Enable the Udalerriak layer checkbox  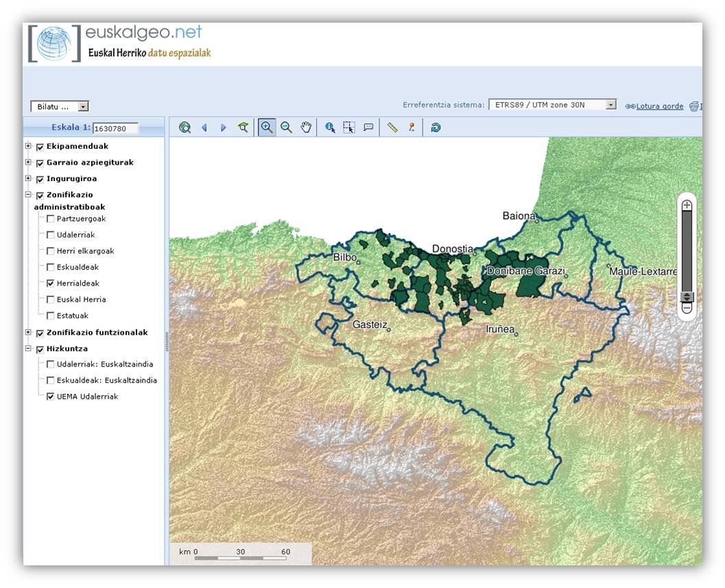click(51, 235)
